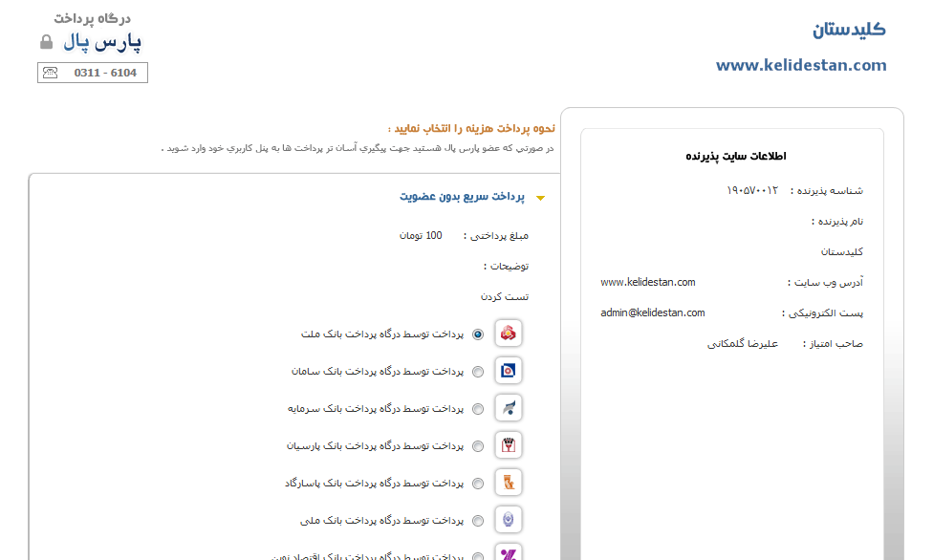Image resolution: width=933 pixels, height=560 pixels.
Task: Click the Parsian Bank logo icon
Action: pos(509,445)
